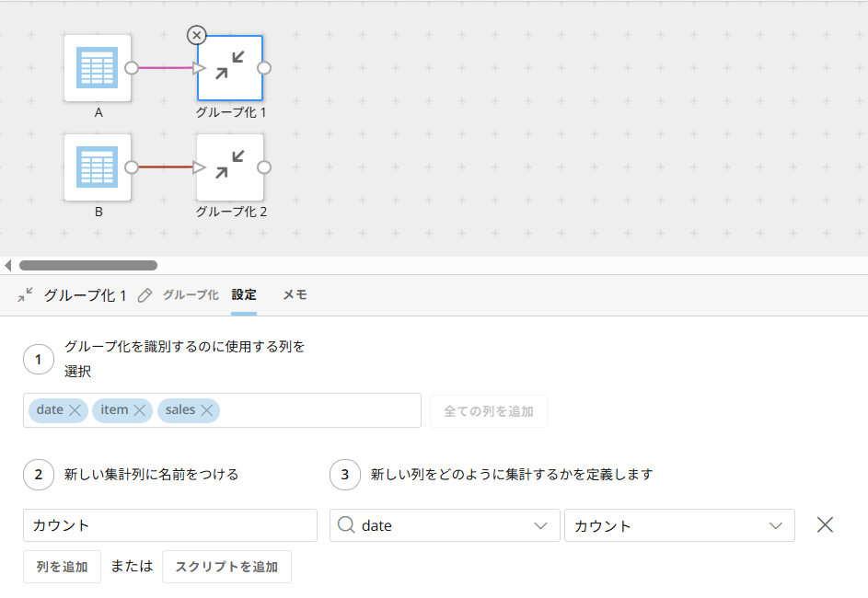This screenshot has height=598, width=868.
Task: Click output port of node A
Action: coord(132,68)
